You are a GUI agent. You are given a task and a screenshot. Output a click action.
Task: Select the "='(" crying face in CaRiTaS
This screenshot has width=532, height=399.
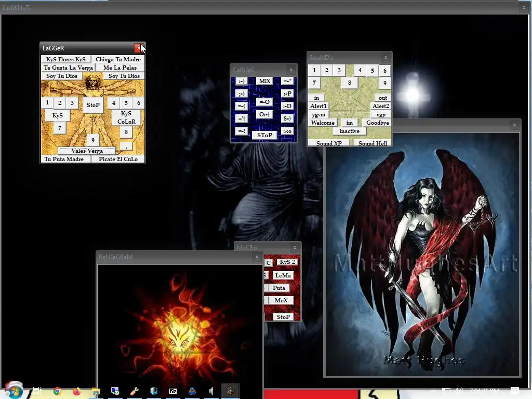[x=241, y=118]
